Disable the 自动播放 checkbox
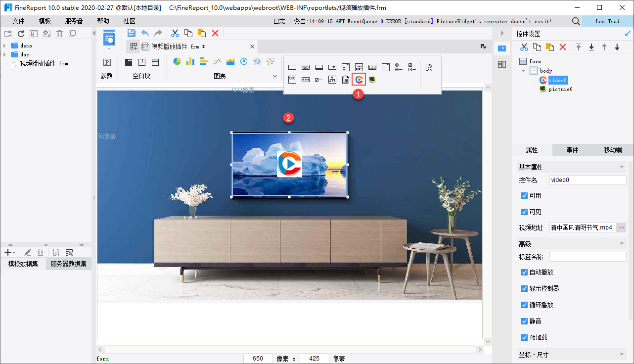 pyautogui.click(x=525, y=273)
